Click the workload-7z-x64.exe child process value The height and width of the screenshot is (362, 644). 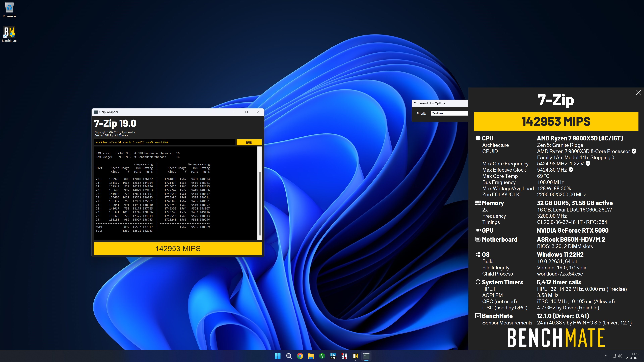[x=560, y=274]
